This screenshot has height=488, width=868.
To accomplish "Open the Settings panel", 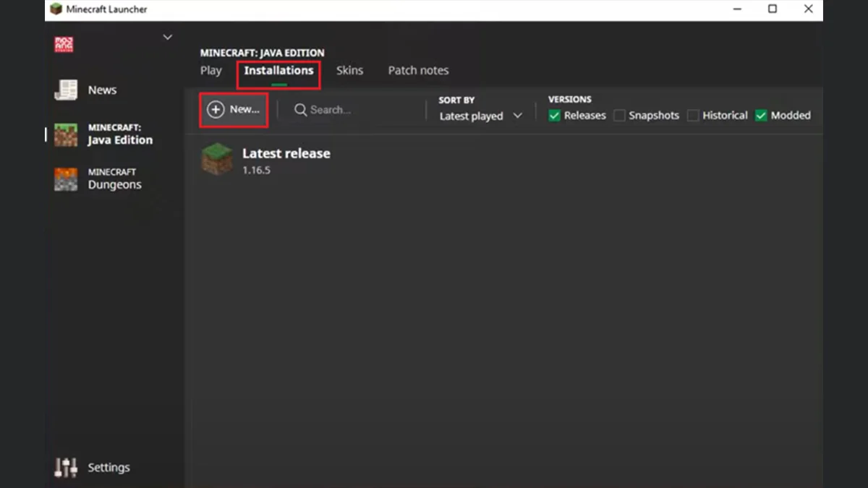I will pos(91,467).
